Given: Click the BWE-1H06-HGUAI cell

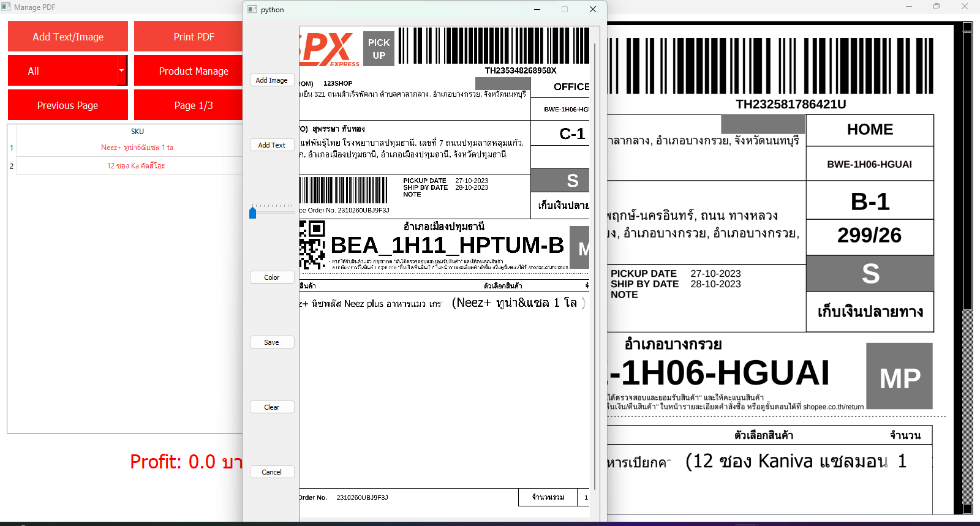Looking at the screenshot, I should pos(870,164).
